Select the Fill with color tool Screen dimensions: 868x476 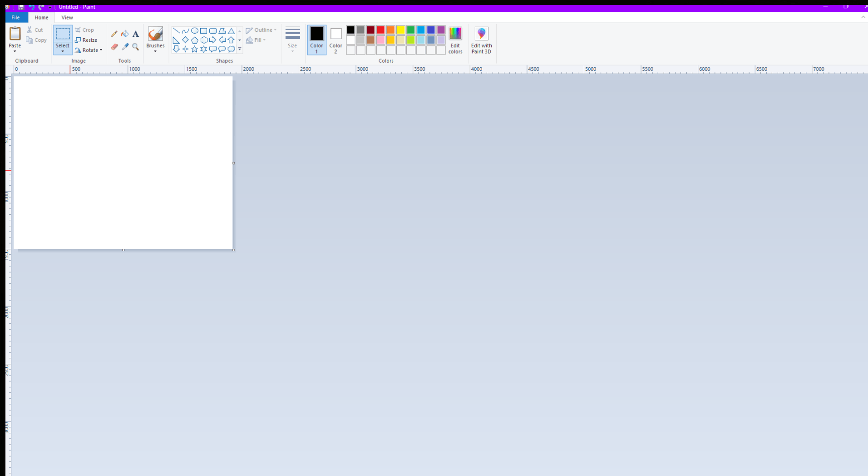pyautogui.click(x=125, y=34)
